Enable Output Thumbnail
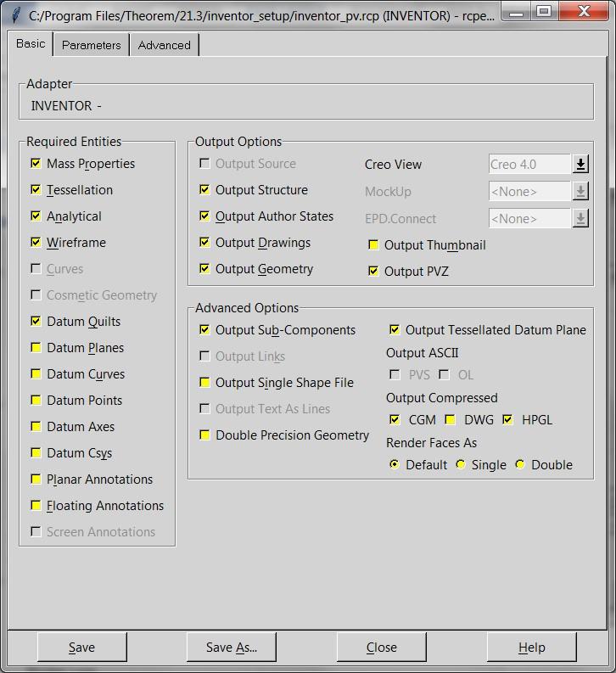This screenshot has width=616, height=673. [373, 244]
